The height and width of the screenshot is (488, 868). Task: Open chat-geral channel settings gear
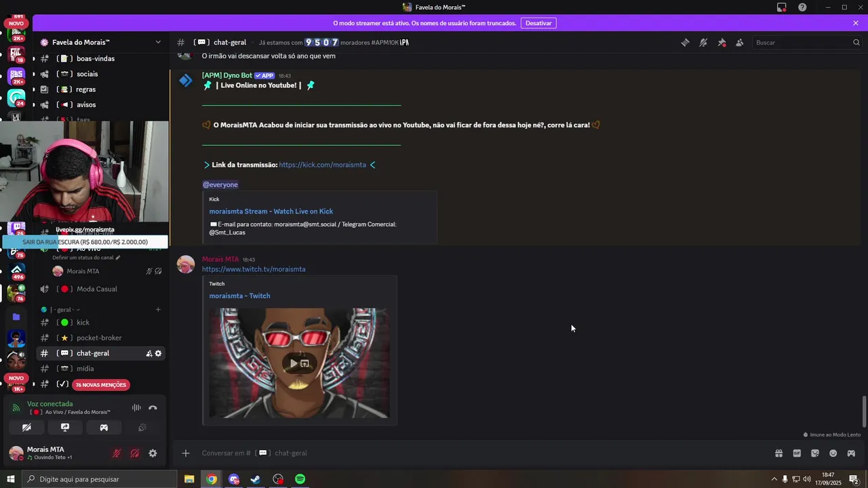point(158,353)
